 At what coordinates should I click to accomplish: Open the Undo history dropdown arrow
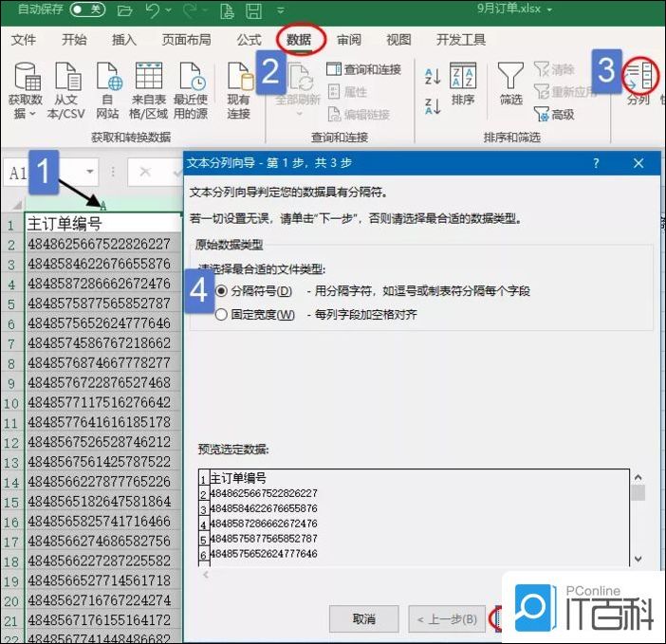click(x=169, y=10)
